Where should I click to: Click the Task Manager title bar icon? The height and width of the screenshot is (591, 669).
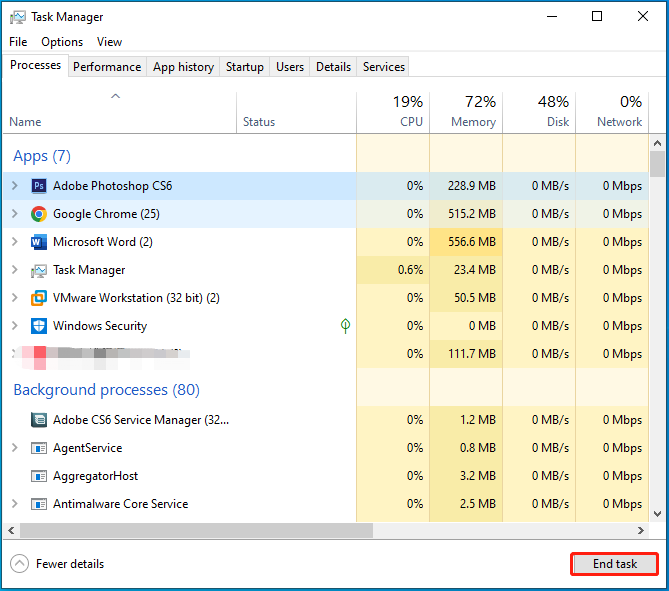17,17
